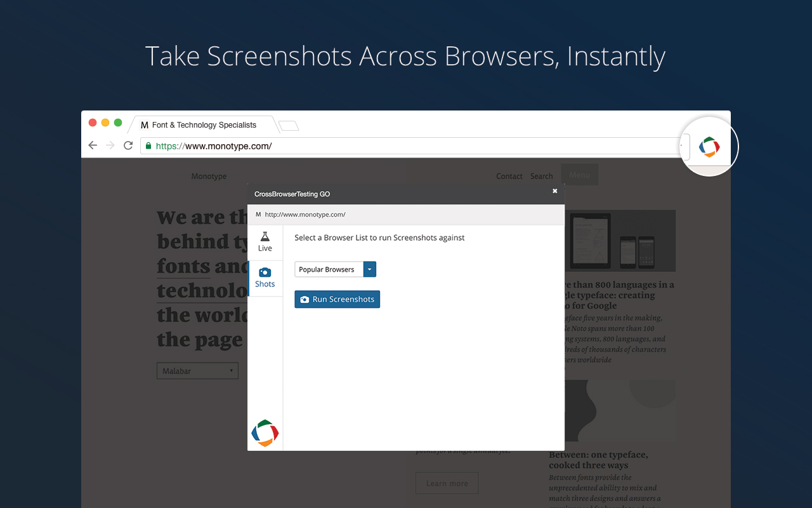Click the Search link on Monotype page
Screen dimensions: 812x508
point(542,177)
